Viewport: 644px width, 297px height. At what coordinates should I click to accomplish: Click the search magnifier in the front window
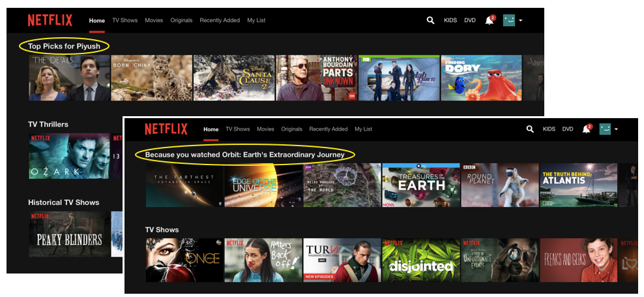coord(530,129)
